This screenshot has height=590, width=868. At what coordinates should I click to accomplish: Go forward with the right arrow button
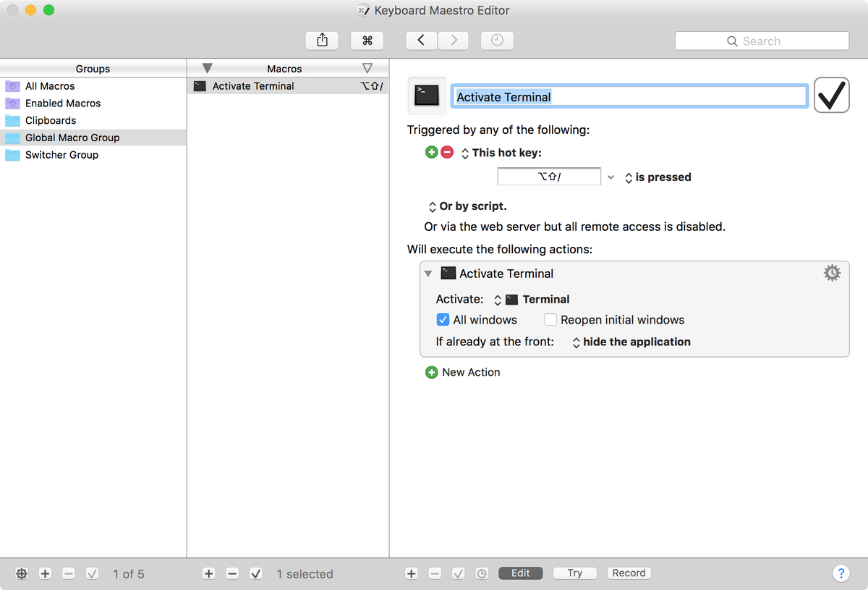(454, 41)
